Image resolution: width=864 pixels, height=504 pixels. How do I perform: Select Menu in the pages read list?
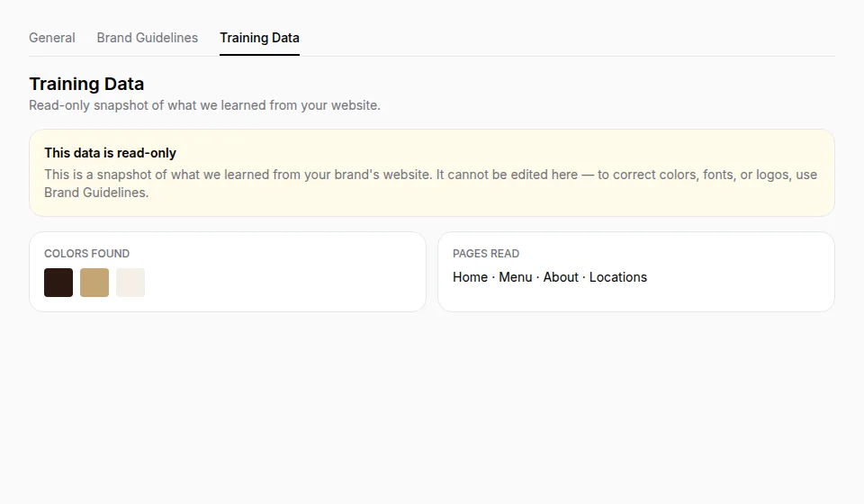(515, 277)
